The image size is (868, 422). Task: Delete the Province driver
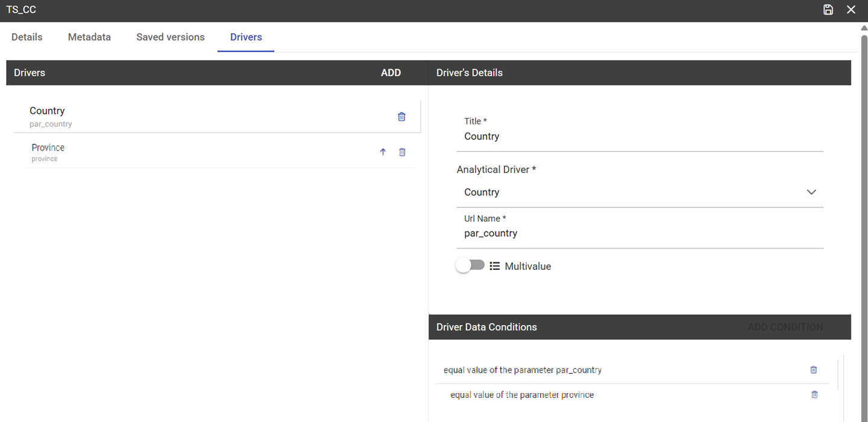pyautogui.click(x=402, y=153)
